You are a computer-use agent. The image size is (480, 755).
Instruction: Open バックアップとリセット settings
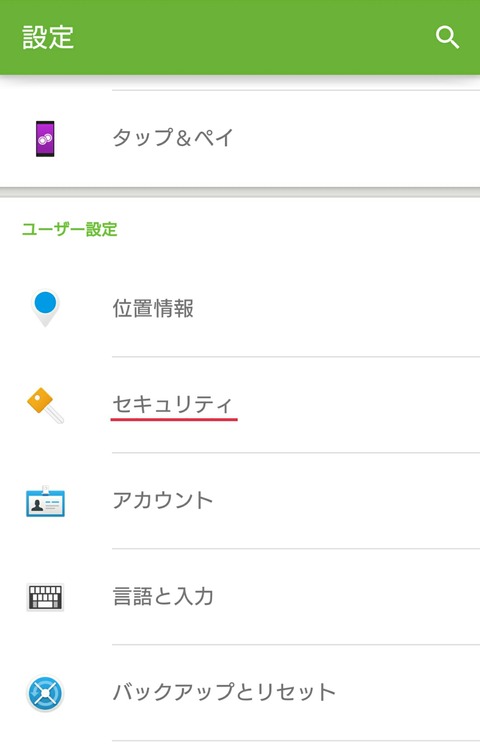(x=240, y=692)
